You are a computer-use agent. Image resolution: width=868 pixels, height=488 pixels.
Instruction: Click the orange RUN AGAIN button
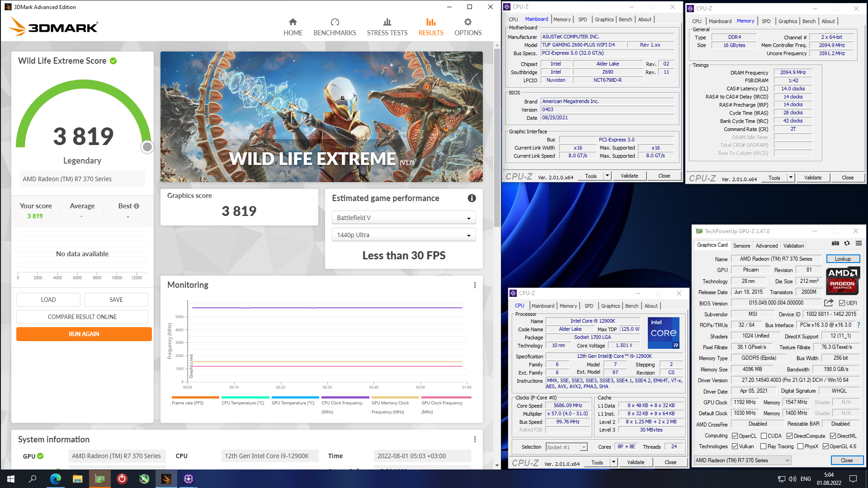pos(84,334)
